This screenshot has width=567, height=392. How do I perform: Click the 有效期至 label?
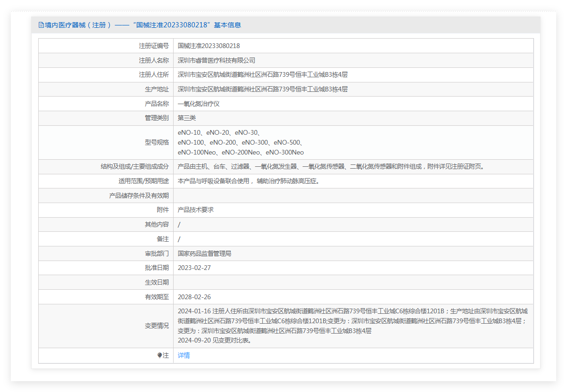click(x=157, y=297)
